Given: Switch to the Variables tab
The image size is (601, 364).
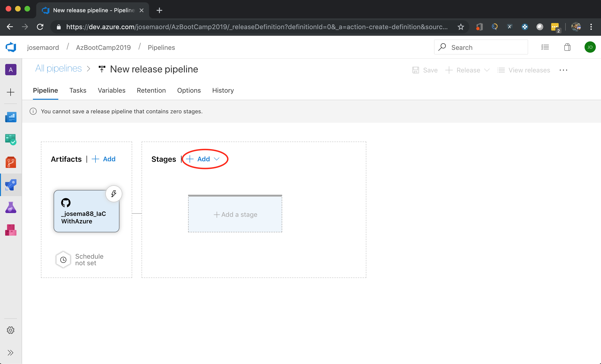Looking at the screenshot, I should [111, 90].
